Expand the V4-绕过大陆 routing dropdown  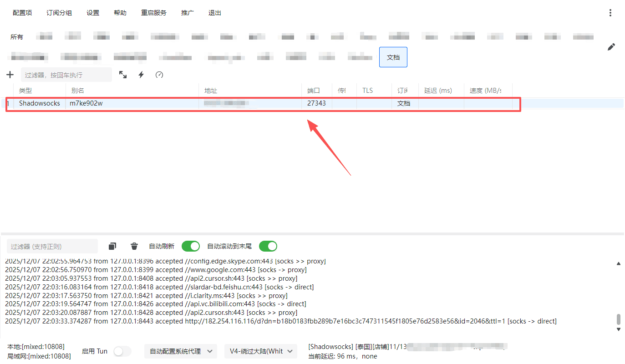tap(260, 351)
